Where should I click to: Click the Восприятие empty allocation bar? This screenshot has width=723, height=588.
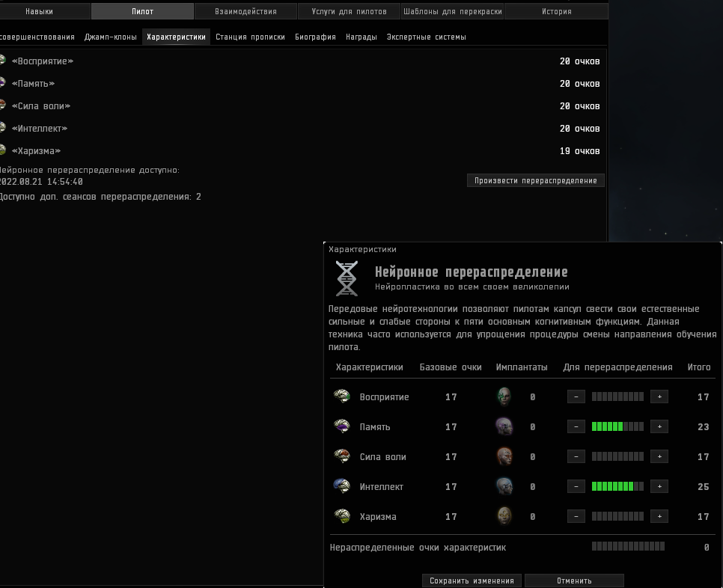coord(618,396)
